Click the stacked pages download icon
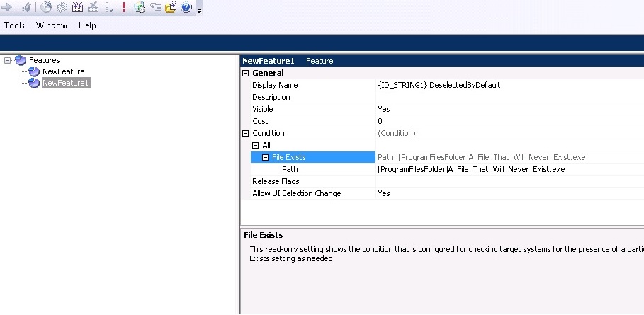 (62, 7)
